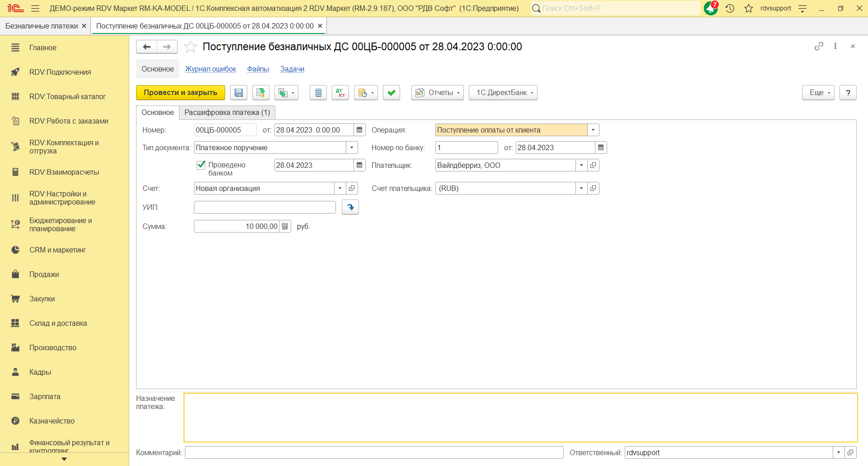Switch to Расшифровка платежа (1) tab

(x=227, y=112)
